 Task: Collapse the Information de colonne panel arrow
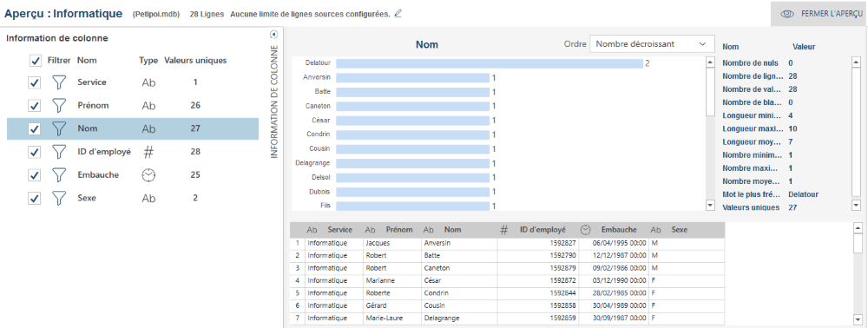click(273, 35)
